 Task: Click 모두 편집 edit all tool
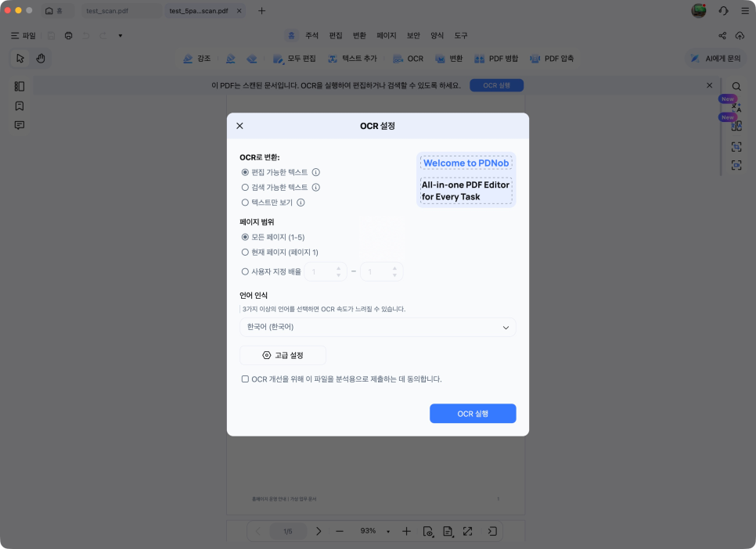pyautogui.click(x=294, y=59)
